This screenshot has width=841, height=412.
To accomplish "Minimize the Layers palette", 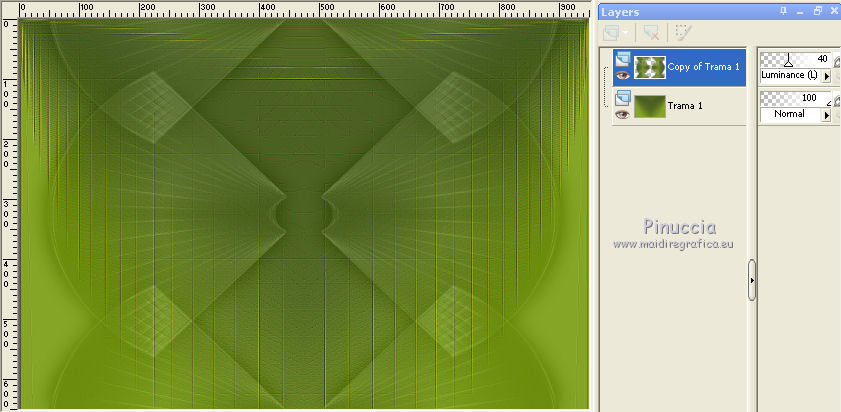I will 801,12.
